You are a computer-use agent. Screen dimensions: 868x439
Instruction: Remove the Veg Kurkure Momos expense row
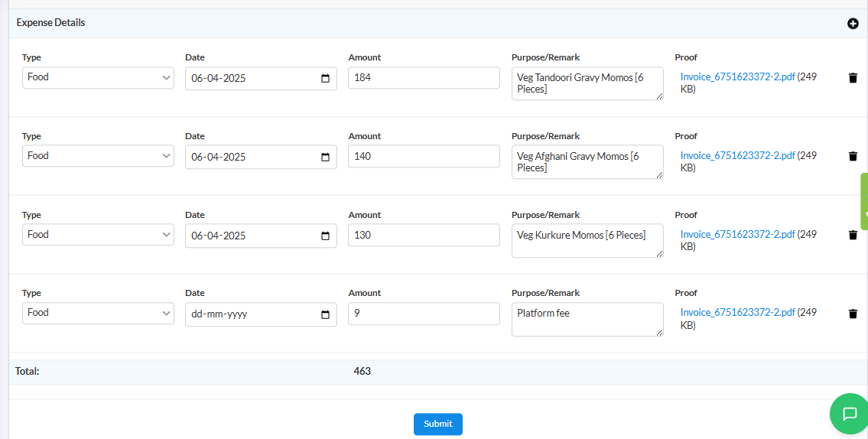click(x=853, y=235)
